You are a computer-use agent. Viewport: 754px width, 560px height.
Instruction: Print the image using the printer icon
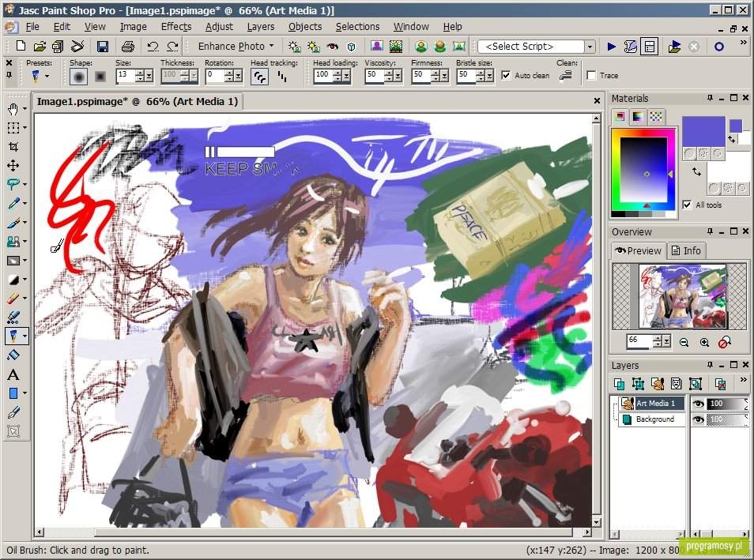pyautogui.click(x=127, y=46)
